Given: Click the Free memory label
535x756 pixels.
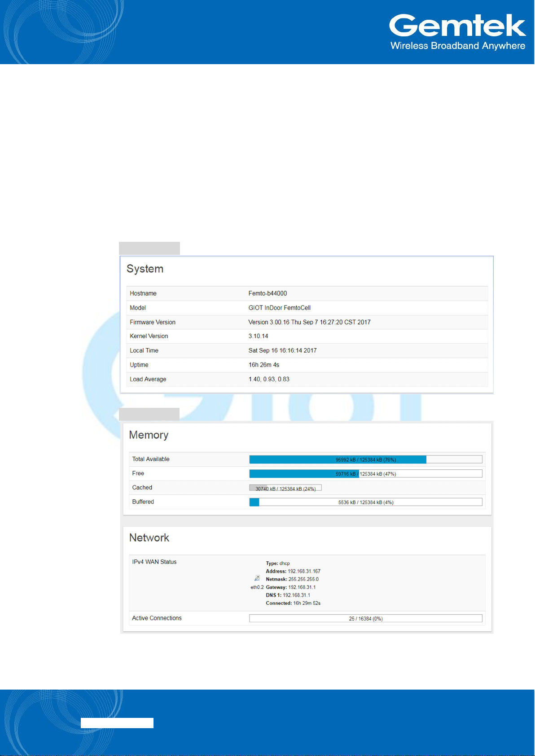Looking at the screenshot, I should click(x=138, y=473).
